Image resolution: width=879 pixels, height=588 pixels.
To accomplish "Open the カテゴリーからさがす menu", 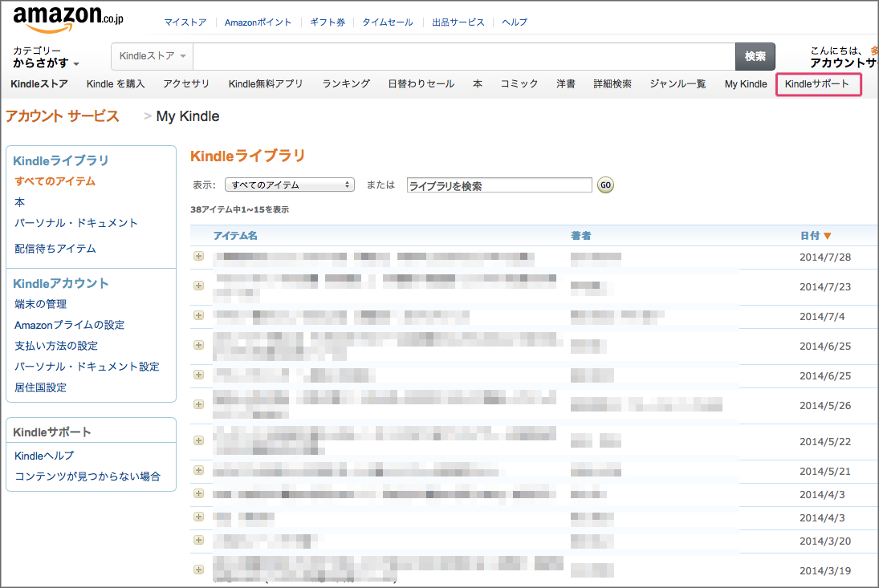I will coord(46,57).
